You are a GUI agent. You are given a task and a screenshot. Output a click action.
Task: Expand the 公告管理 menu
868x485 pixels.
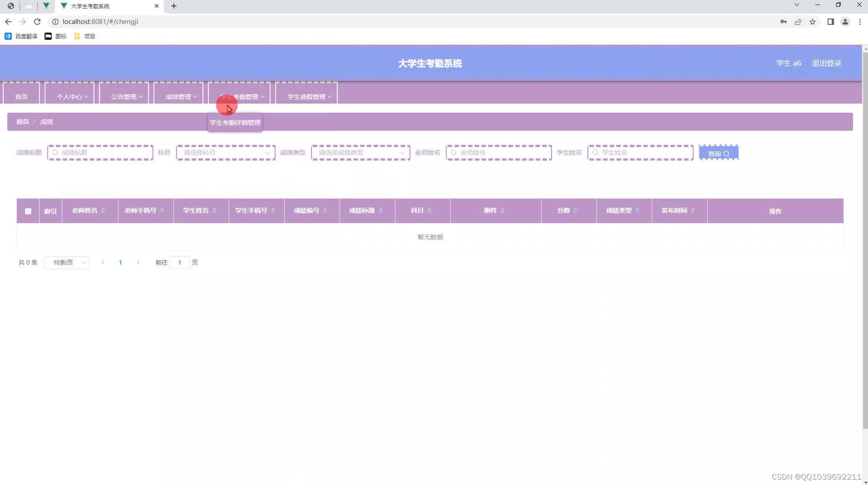124,94
